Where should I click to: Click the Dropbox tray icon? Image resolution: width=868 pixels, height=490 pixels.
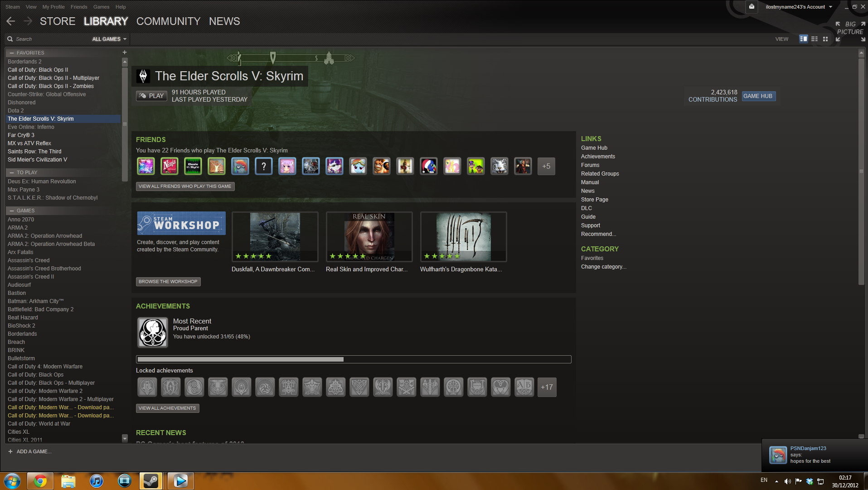810,481
